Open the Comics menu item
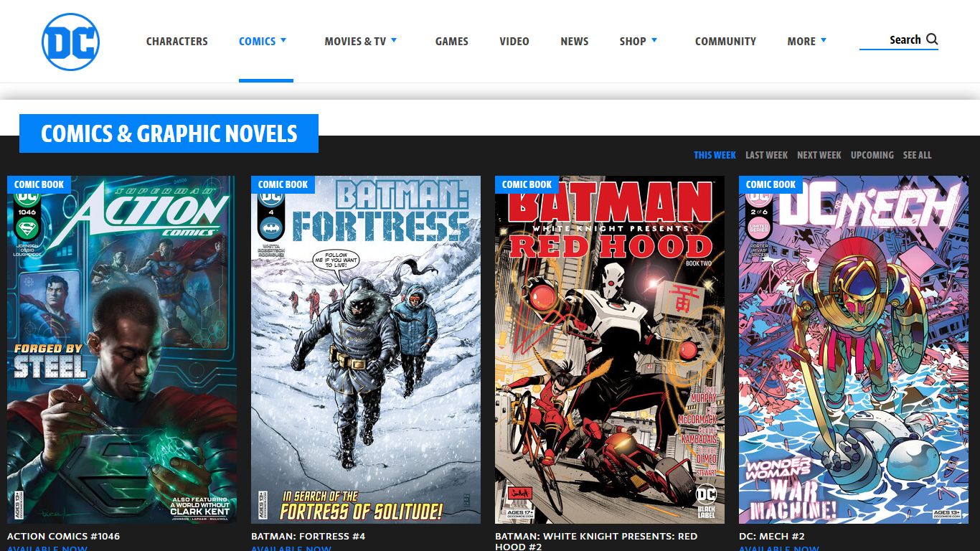 tap(258, 42)
